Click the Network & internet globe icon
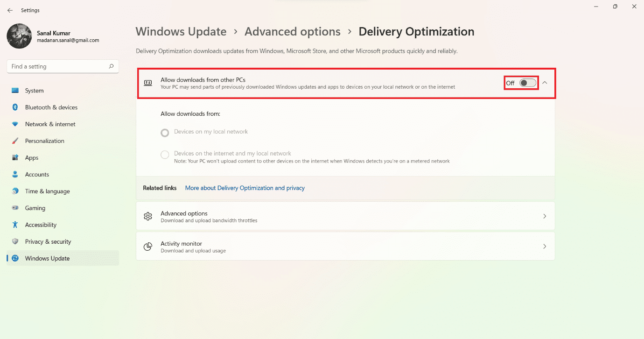This screenshot has height=339, width=644. click(x=15, y=124)
